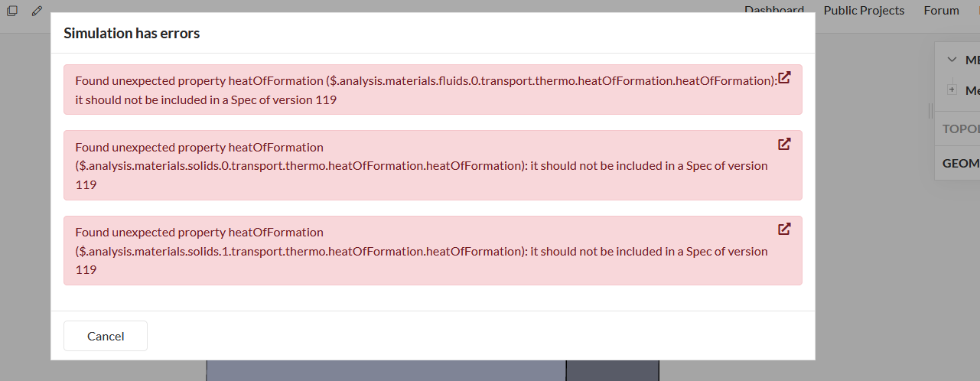This screenshot has width=980, height=381.
Task: Click the 'Simulation has errors' dialog title
Action: coord(132,33)
